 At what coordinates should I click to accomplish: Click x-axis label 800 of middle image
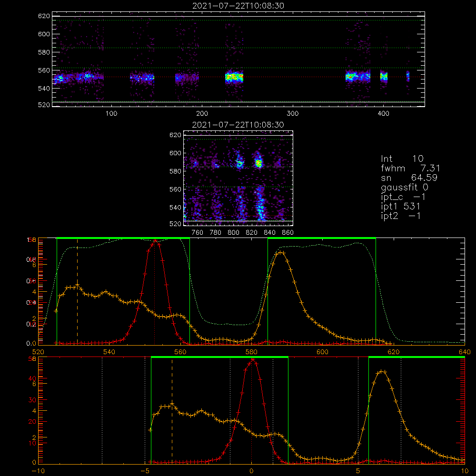coord(233,233)
